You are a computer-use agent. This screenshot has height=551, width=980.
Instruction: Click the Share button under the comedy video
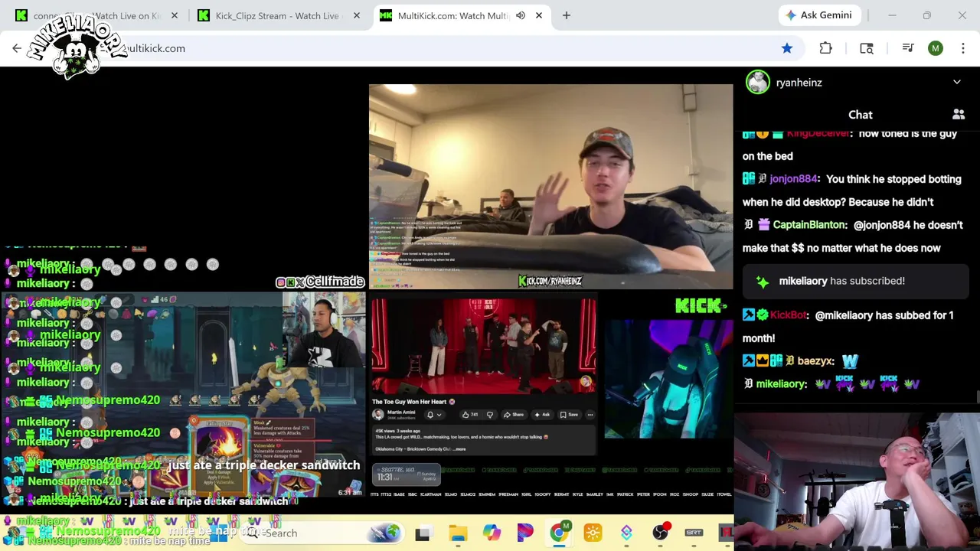pos(513,415)
